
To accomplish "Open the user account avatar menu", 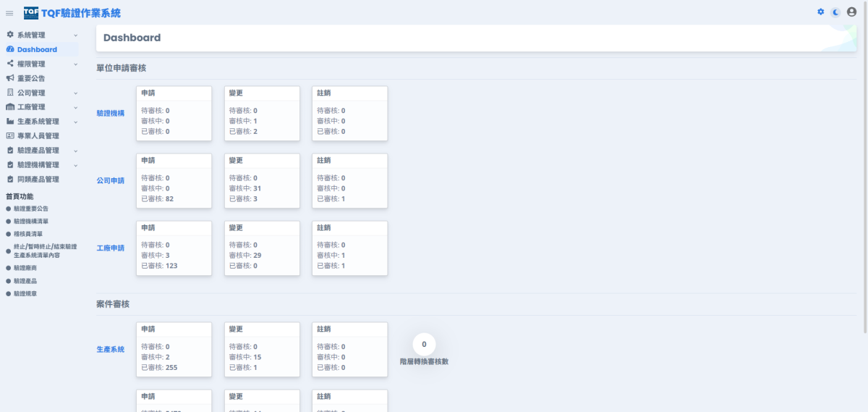I will (x=851, y=12).
